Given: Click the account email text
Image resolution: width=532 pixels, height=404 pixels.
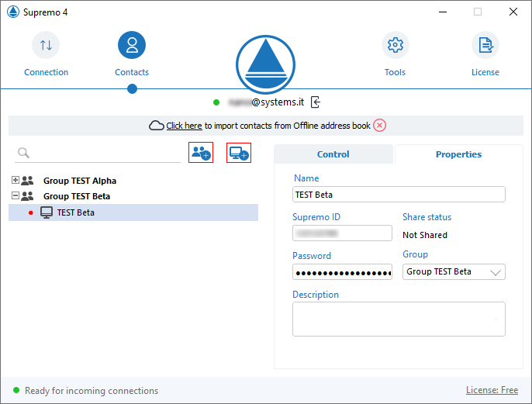Looking at the screenshot, I should pyautogui.click(x=266, y=102).
